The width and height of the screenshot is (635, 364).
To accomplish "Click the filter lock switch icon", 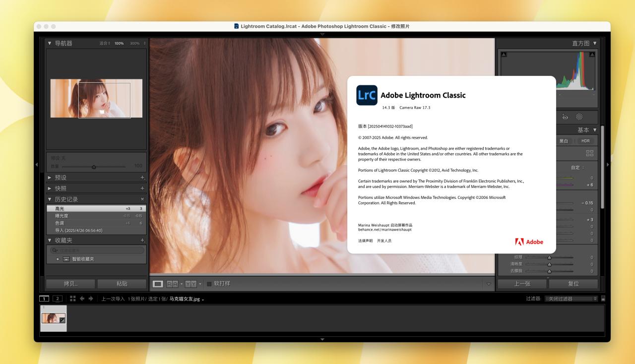I will [x=603, y=299].
